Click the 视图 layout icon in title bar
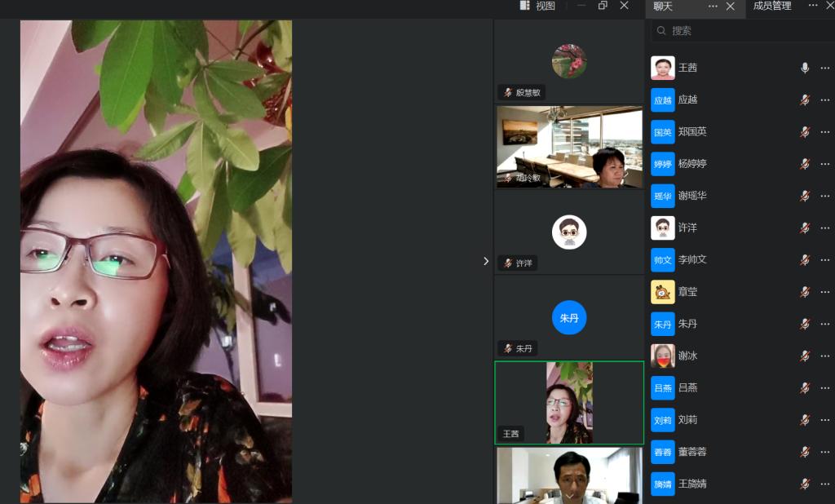This screenshot has width=835, height=504. coord(526,6)
